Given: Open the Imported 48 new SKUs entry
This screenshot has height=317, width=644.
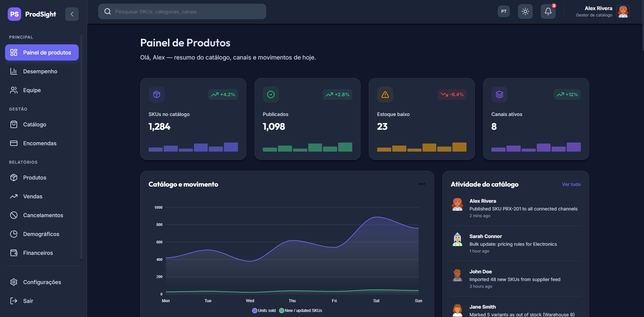Looking at the screenshot, I should click(516, 279).
